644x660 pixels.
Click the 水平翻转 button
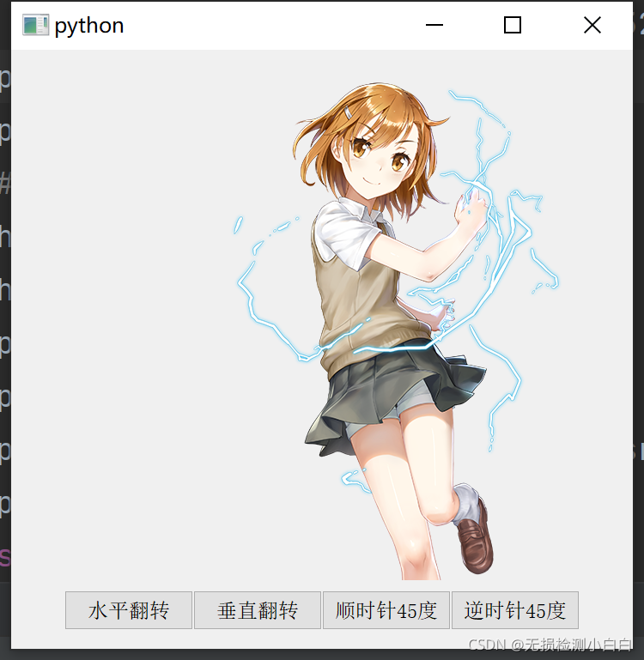click(129, 610)
